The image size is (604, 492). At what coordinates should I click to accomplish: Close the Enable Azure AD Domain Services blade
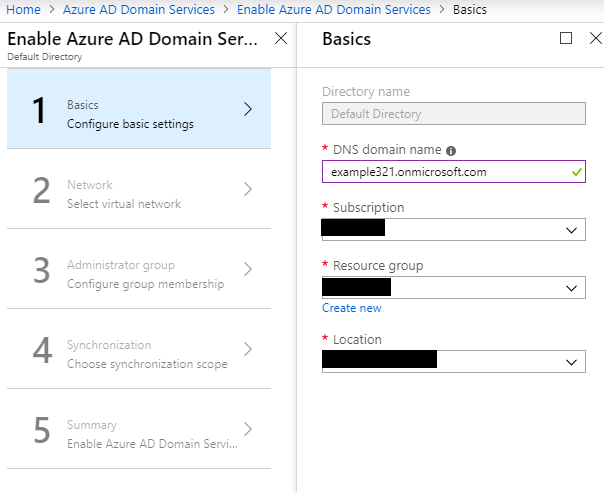point(281,38)
